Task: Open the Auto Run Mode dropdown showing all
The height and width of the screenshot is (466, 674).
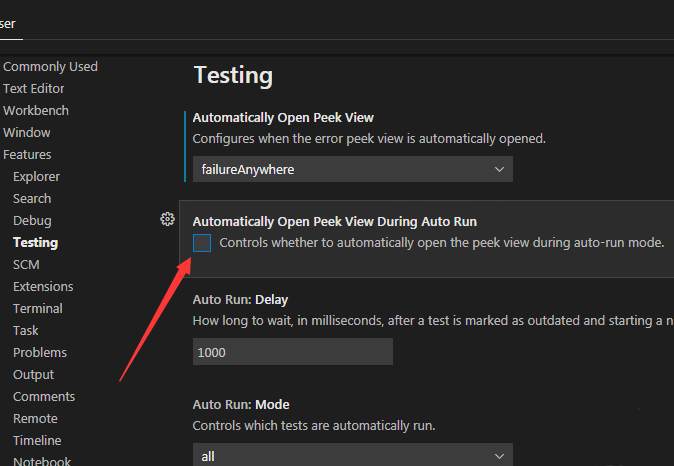Action: coord(352,455)
